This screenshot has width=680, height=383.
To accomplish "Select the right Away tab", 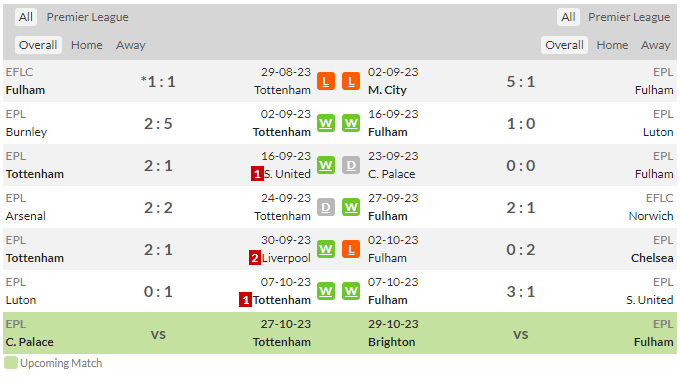I will coord(656,45).
